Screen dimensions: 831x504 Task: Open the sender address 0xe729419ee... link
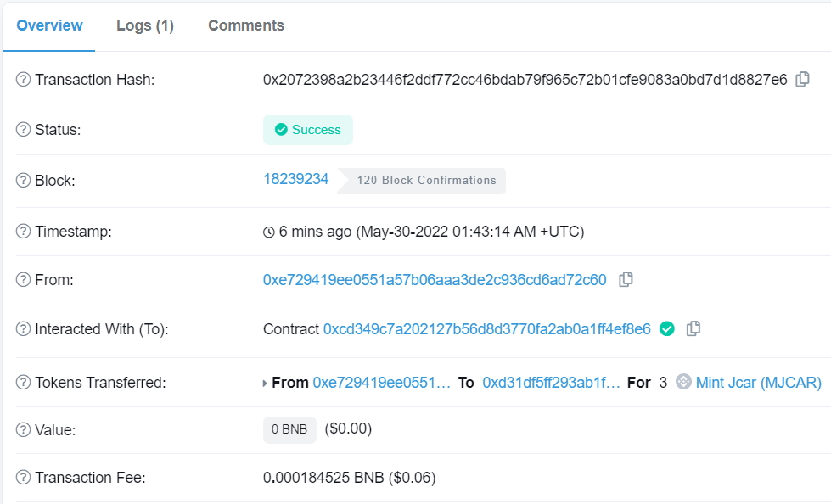tap(435, 279)
